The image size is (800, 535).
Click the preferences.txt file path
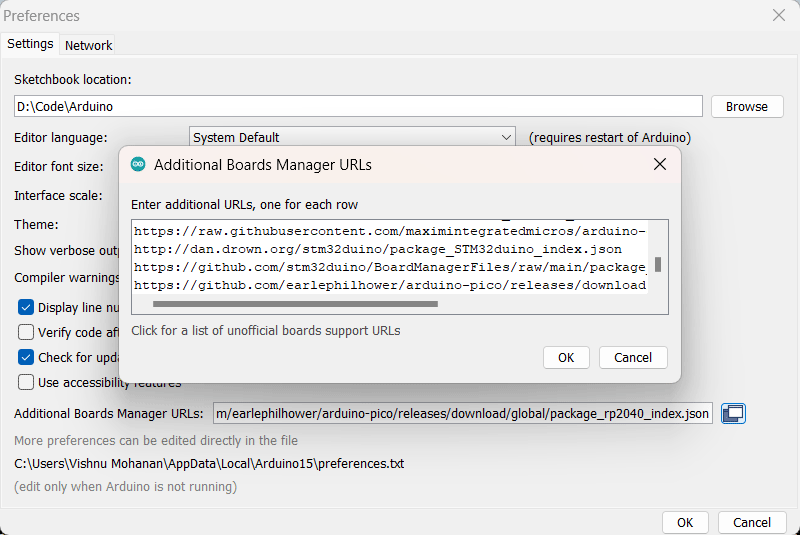(209, 464)
